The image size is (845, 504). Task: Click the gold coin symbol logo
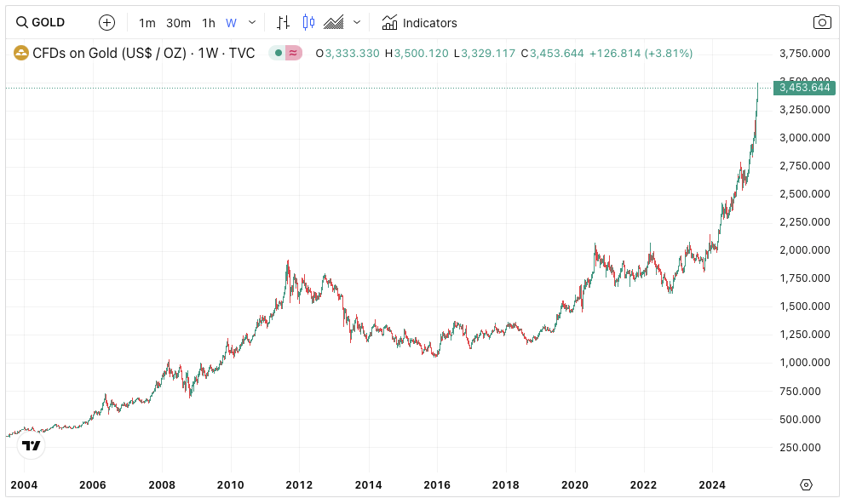(20, 53)
